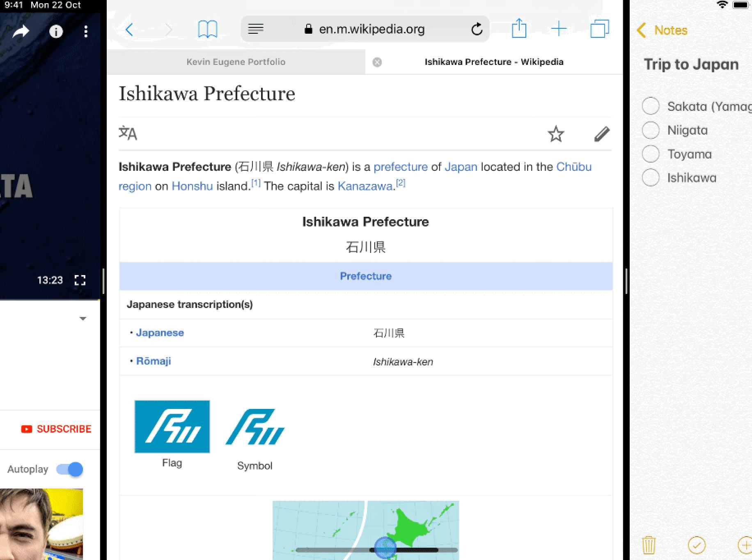This screenshot has height=560, width=752.
Task: Open the Kanazawa link
Action: (x=365, y=186)
